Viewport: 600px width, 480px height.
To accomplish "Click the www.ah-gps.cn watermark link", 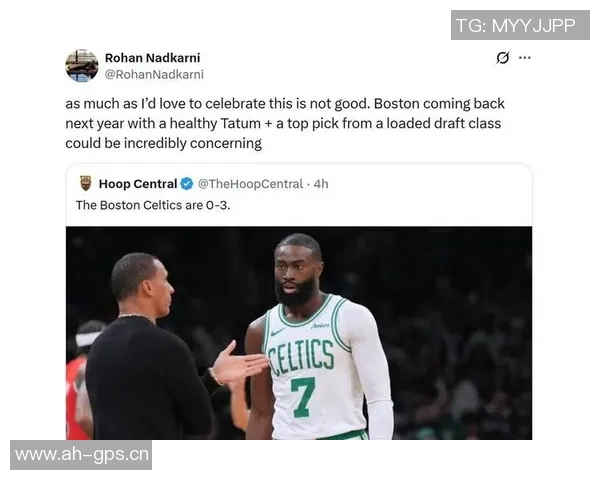I will [82, 455].
